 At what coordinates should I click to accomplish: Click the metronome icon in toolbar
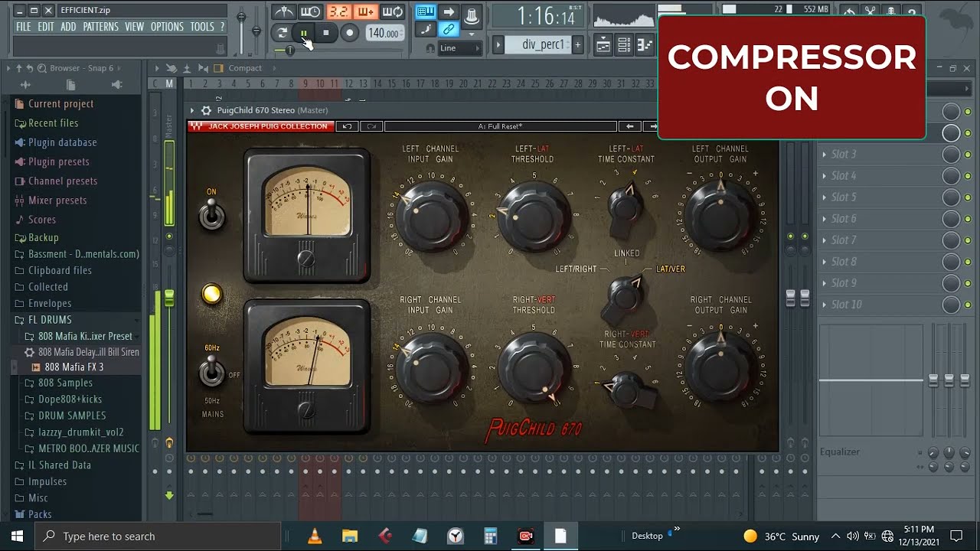click(x=284, y=11)
